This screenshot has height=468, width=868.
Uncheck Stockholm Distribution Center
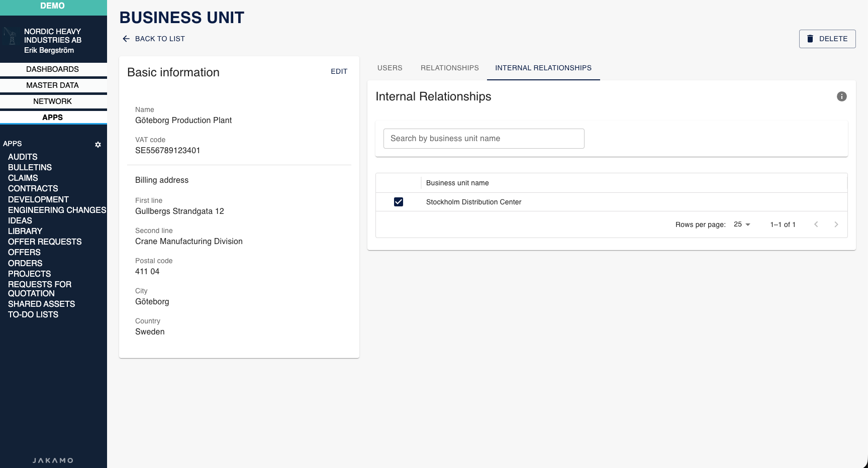pyautogui.click(x=399, y=202)
